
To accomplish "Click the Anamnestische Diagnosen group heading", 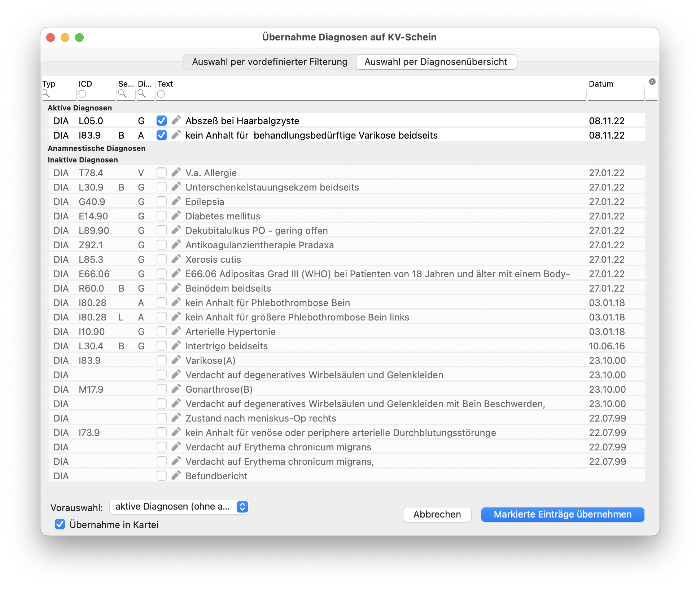I will (x=96, y=148).
